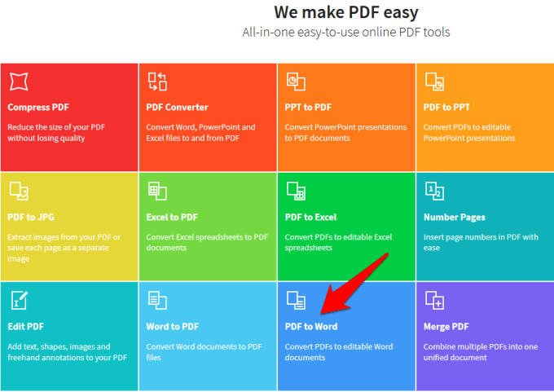This screenshot has width=554, height=392.
Task: Click the Number Pages icon
Action: coord(434,192)
